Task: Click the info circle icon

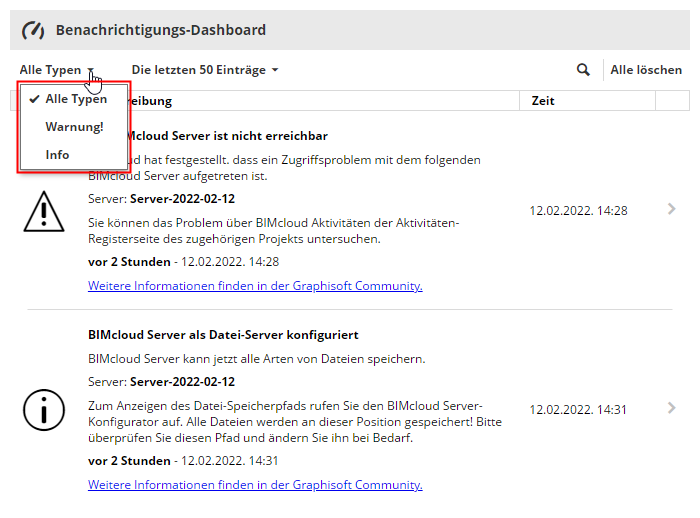Action: point(43,408)
